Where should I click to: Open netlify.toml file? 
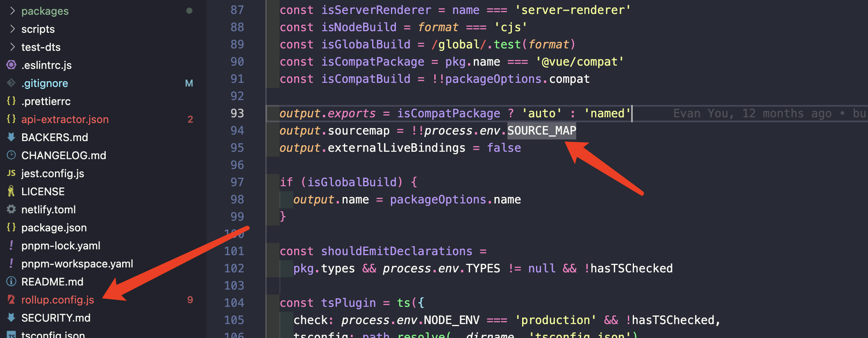coord(49,209)
